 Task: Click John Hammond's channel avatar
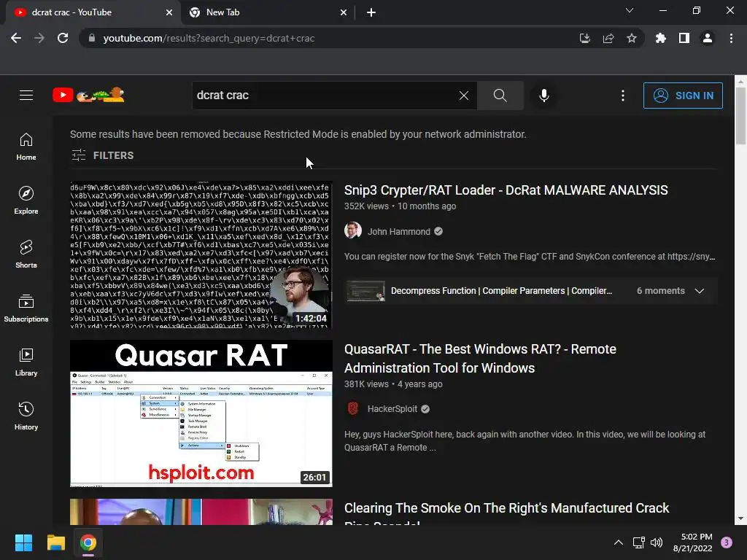point(353,231)
